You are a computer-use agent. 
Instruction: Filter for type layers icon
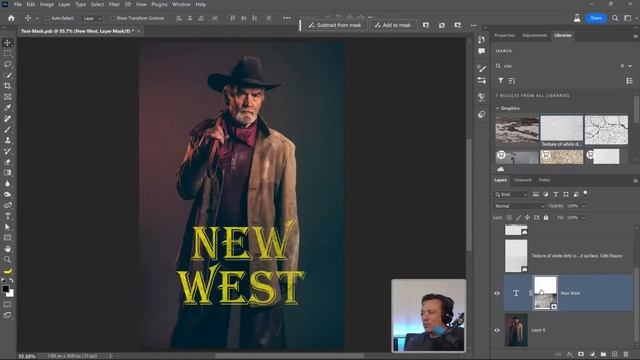coord(556,194)
